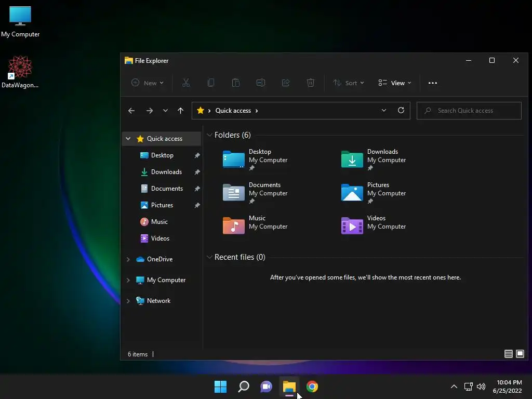
Task: Open the See more three-dots menu
Action: click(433, 83)
